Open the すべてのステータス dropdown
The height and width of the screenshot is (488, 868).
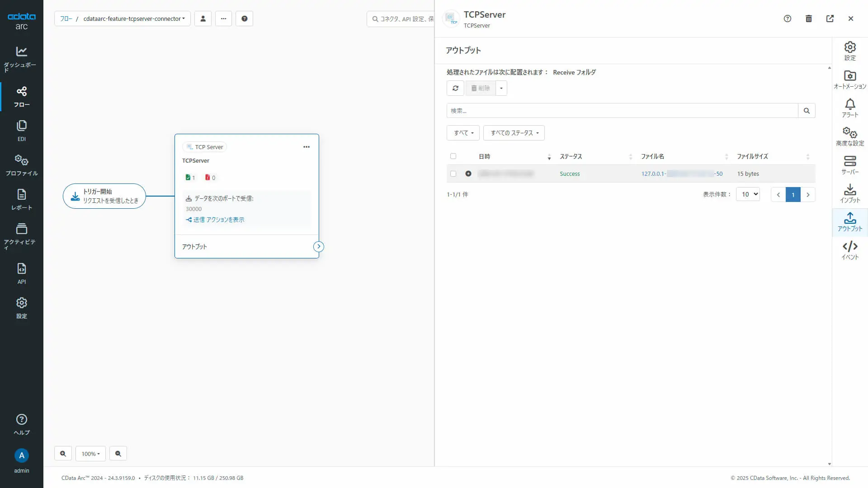click(x=514, y=133)
